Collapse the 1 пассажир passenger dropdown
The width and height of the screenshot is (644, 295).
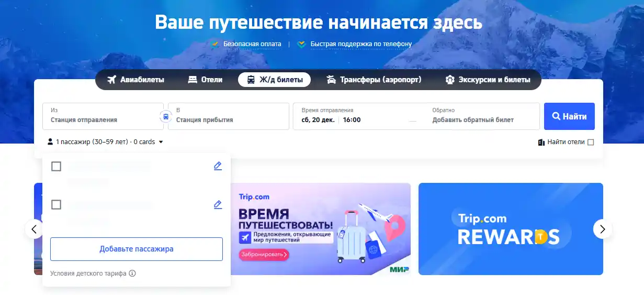[x=105, y=142]
